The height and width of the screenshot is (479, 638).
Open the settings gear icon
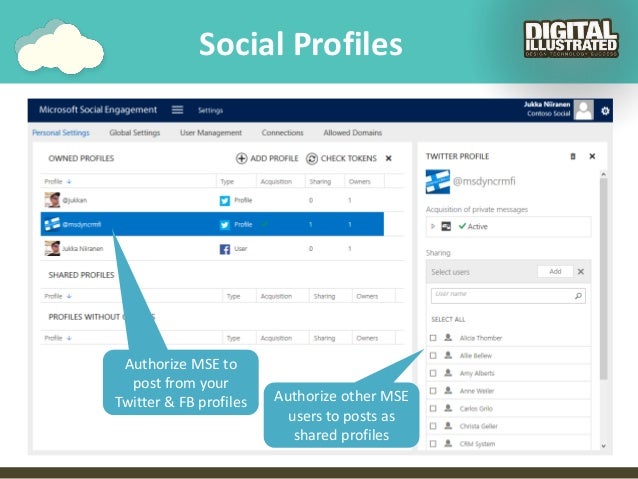click(605, 111)
